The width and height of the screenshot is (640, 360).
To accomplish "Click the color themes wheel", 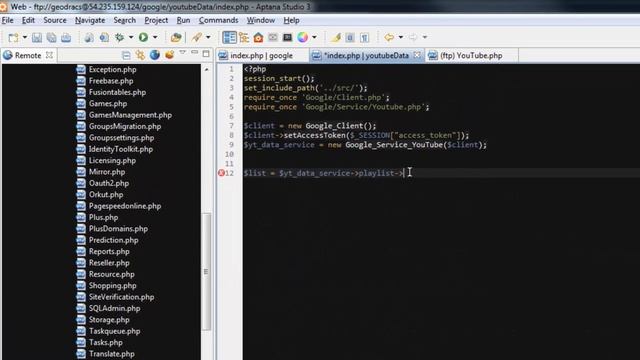I will click(302, 38).
